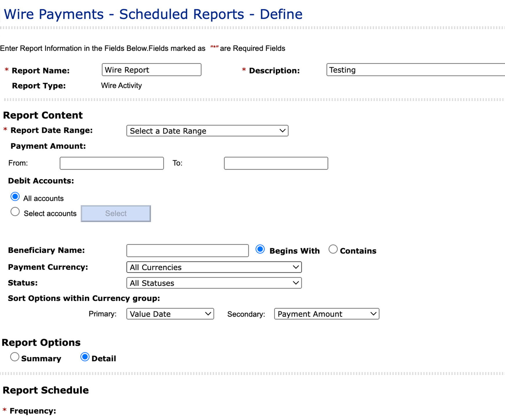This screenshot has width=505, height=420.
Task: Click the Report Schedule section heading
Action: (46, 390)
